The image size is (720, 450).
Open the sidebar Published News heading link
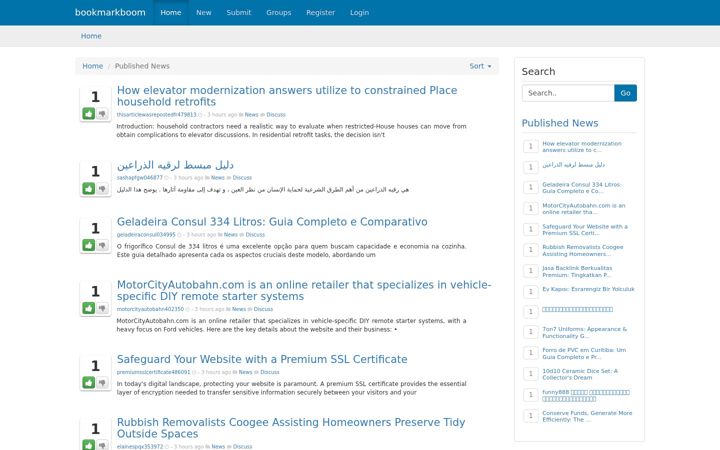[560, 123]
